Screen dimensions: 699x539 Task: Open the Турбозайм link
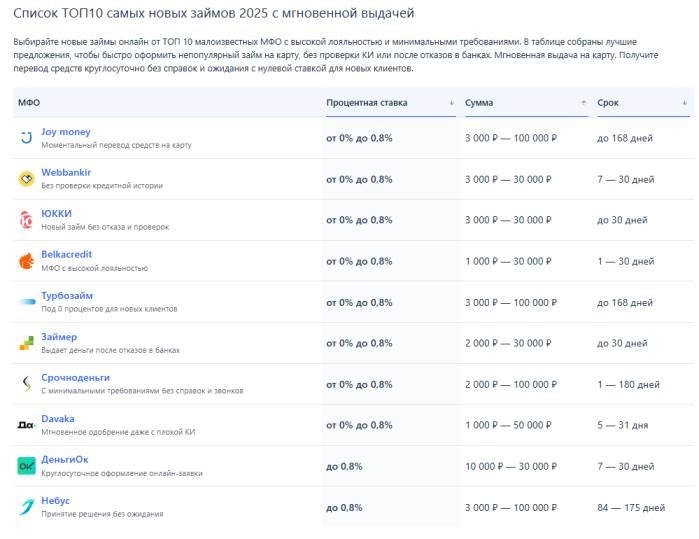point(67,295)
